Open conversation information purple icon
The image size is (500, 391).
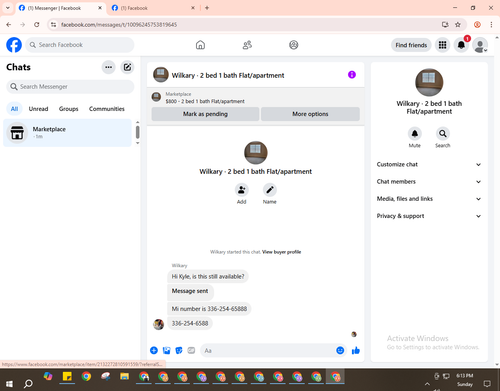click(352, 75)
